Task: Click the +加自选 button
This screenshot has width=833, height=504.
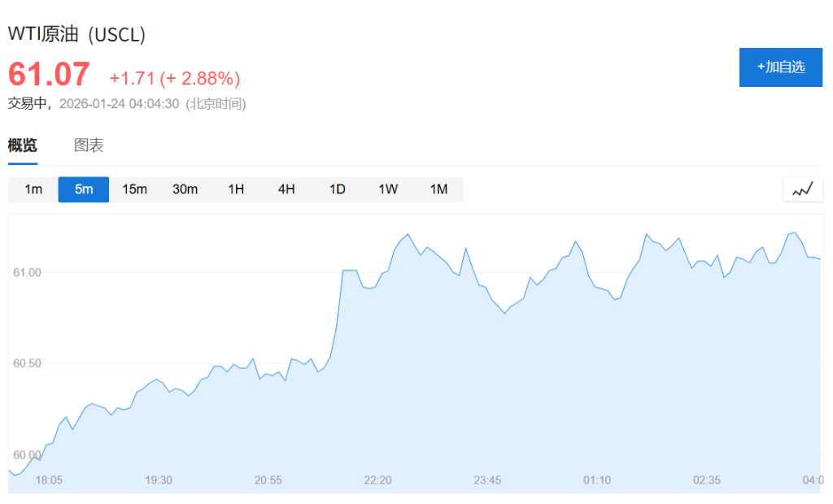Action: click(780, 67)
